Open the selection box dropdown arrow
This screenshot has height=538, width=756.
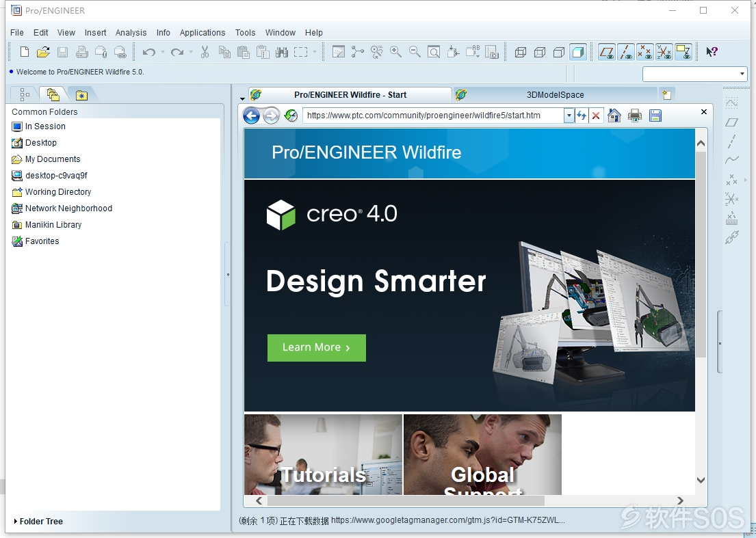[x=315, y=51]
